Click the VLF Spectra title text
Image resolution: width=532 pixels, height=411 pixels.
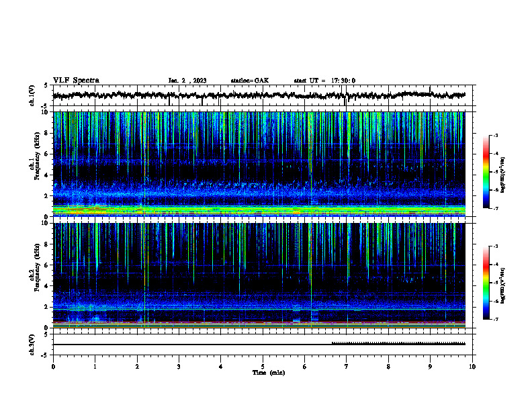[x=76, y=81]
